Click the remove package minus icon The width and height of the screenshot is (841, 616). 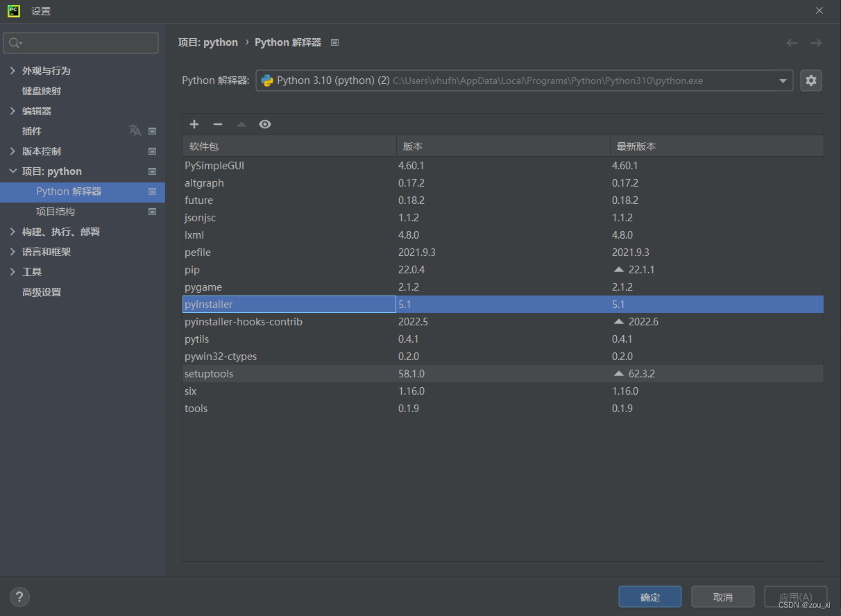click(218, 124)
